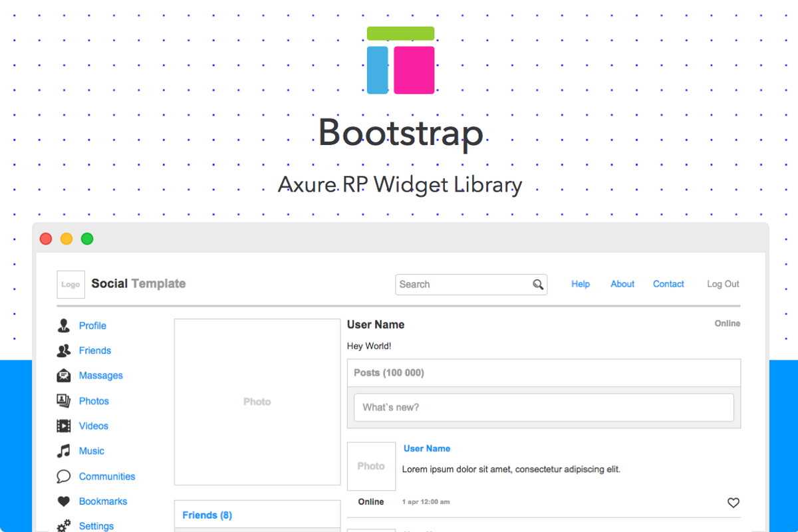The width and height of the screenshot is (798, 532).
Task: Open the Communities sidebar link
Action: (x=107, y=476)
